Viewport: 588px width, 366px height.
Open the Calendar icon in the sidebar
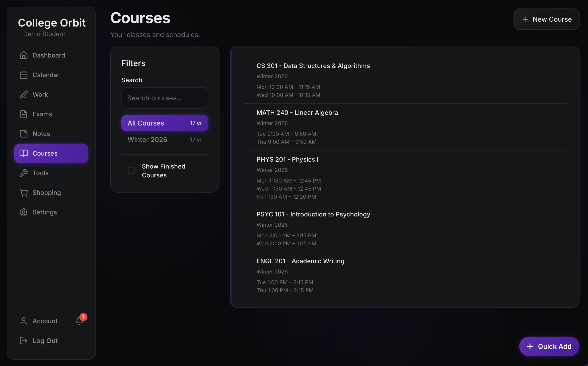23,75
